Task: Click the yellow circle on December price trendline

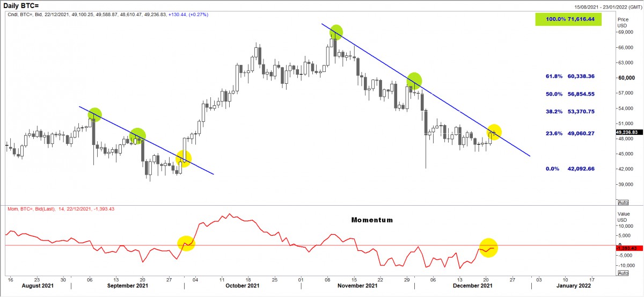Action: point(494,132)
